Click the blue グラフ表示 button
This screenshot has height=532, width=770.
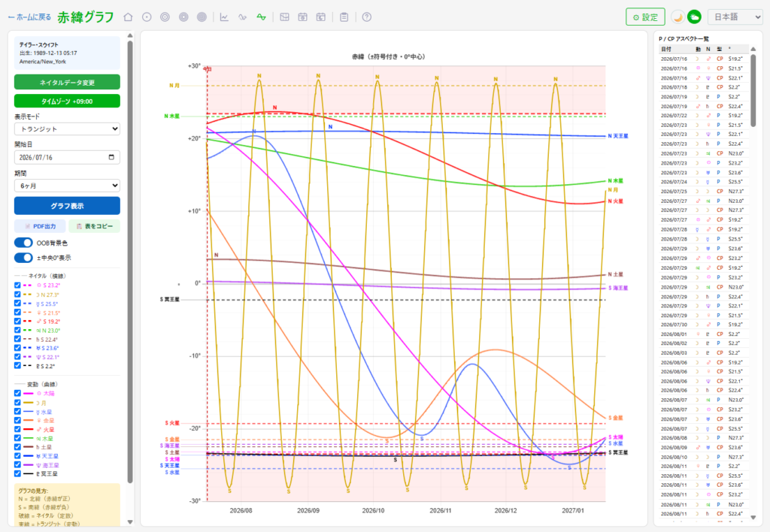click(x=67, y=206)
